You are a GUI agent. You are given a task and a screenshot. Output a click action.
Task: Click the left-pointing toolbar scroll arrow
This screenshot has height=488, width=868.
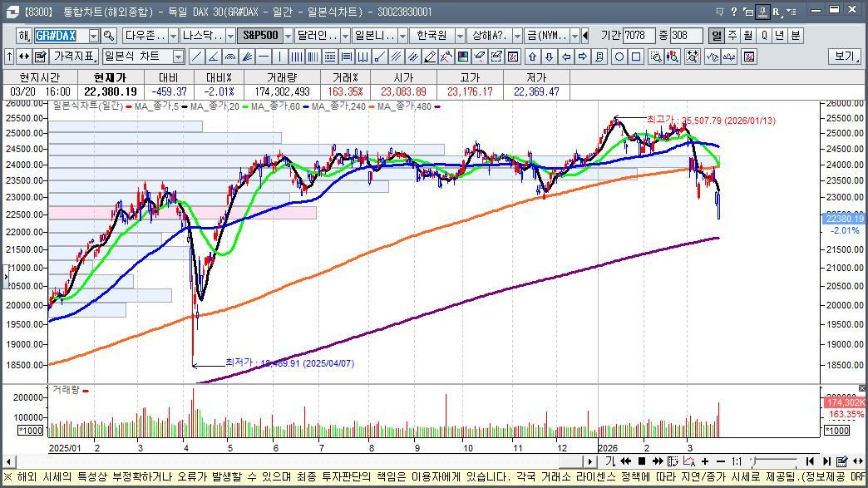(x=586, y=36)
